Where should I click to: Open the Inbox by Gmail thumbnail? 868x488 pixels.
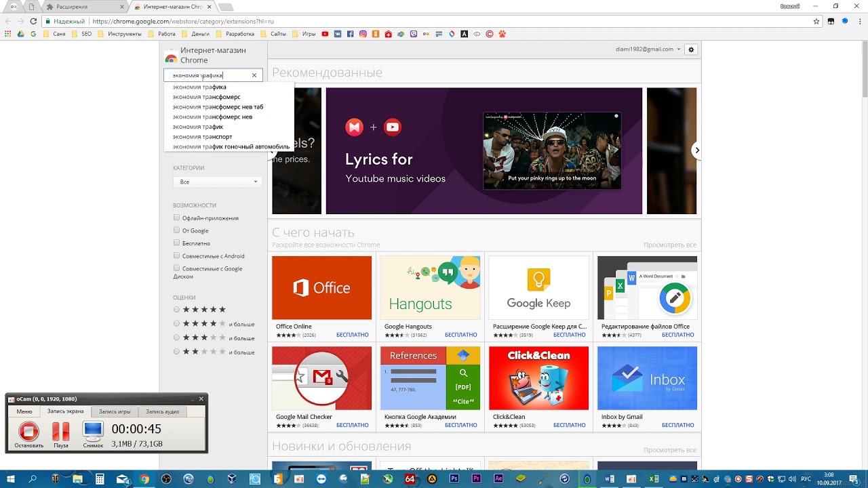647,378
